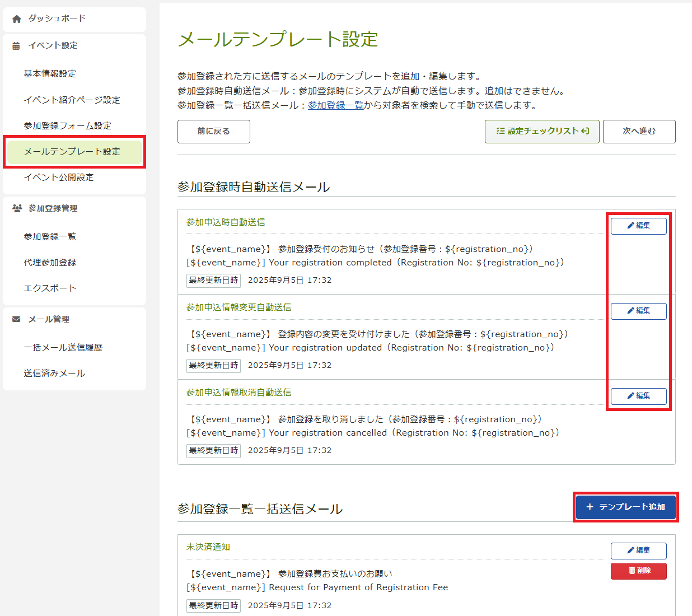The width and height of the screenshot is (692, 616).
Task: Click the people icon beside 参加登録管理
Action: coord(17,208)
